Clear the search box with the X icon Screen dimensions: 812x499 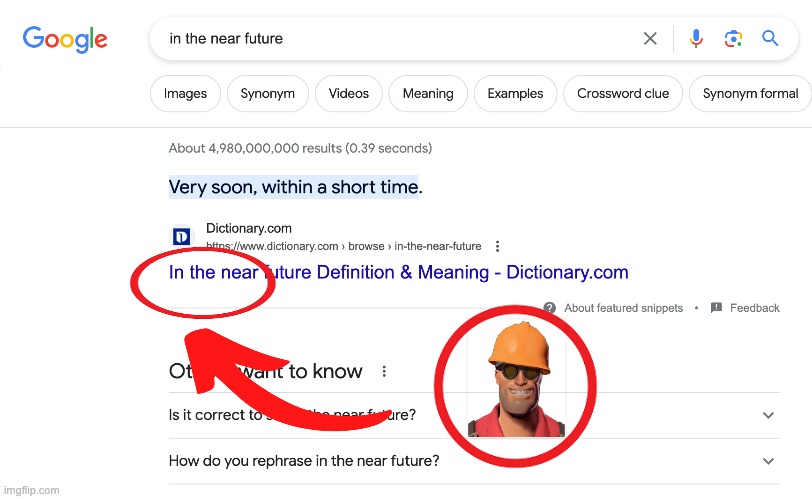(650, 38)
